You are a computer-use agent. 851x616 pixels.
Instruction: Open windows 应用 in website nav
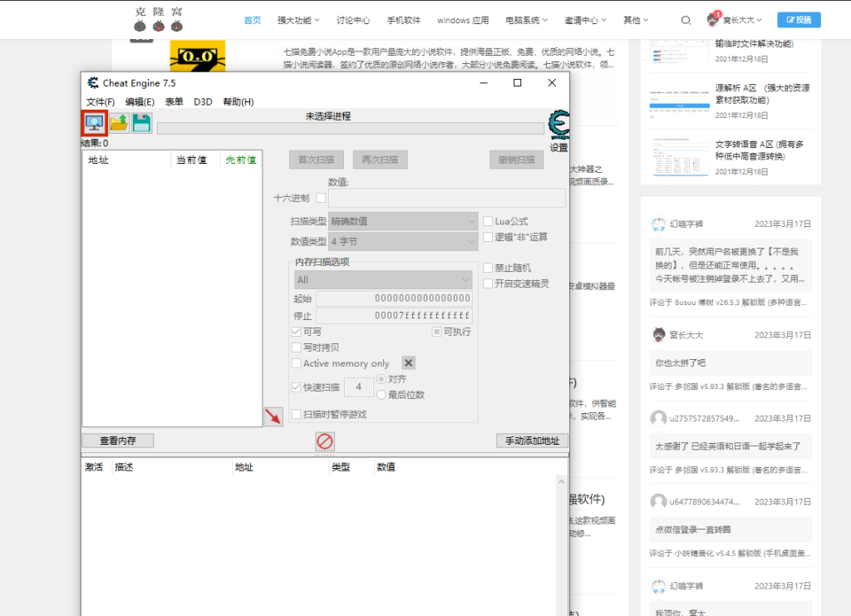(463, 20)
